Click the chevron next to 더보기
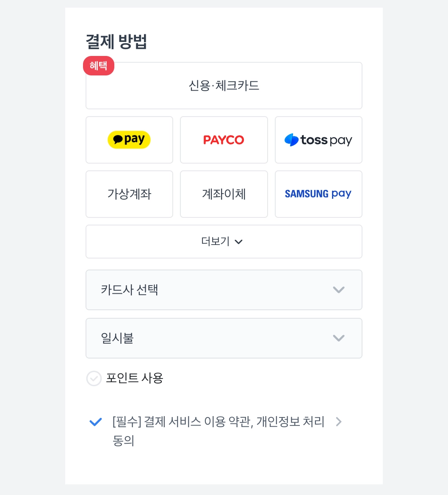This screenshot has height=495, width=448. pos(239,242)
